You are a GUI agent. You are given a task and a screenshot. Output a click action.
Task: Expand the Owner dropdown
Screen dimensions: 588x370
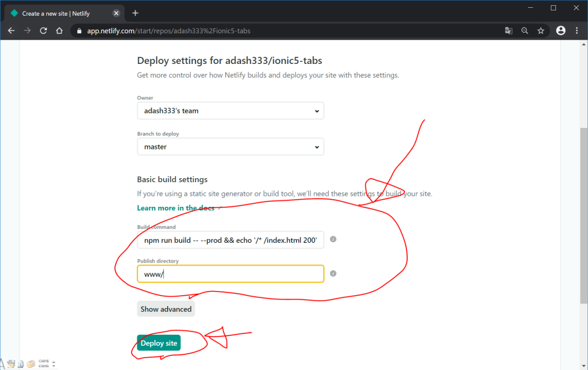pyautogui.click(x=230, y=111)
